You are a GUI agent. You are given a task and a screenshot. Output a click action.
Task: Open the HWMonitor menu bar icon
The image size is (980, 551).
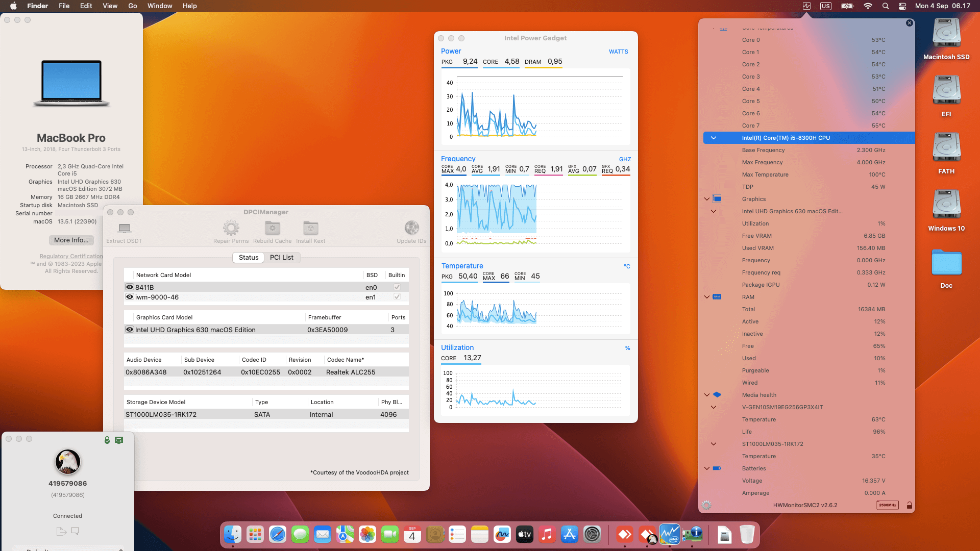[x=806, y=6]
